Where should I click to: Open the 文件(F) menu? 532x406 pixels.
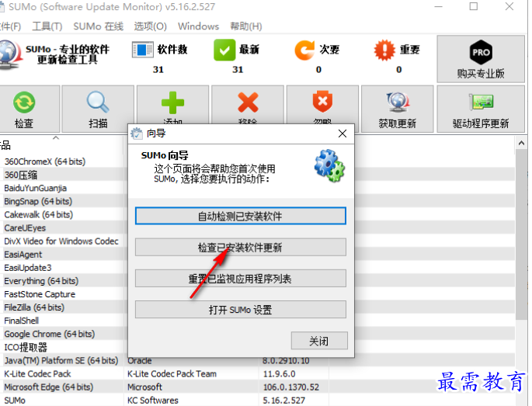click(x=10, y=26)
